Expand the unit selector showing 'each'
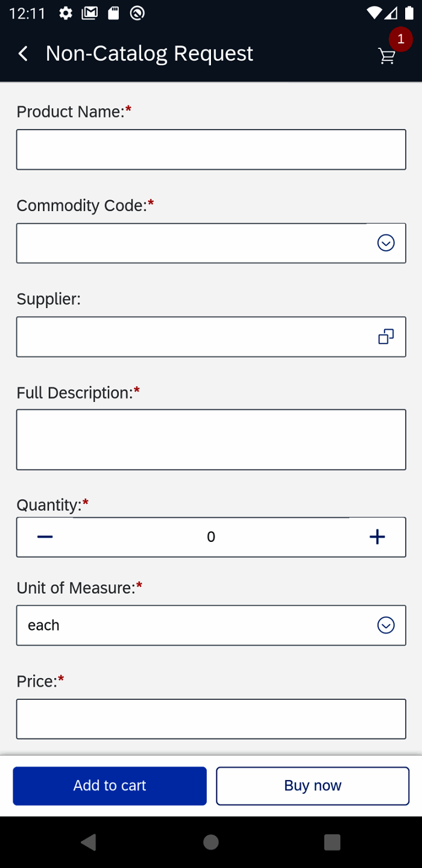This screenshot has width=422, height=868. tap(386, 625)
